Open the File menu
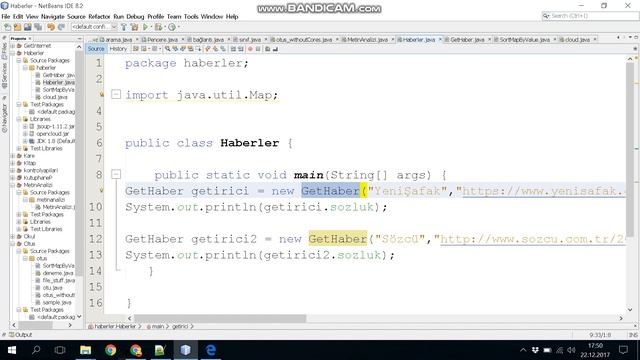This screenshot has height=360, width=640. coord(6,17)
